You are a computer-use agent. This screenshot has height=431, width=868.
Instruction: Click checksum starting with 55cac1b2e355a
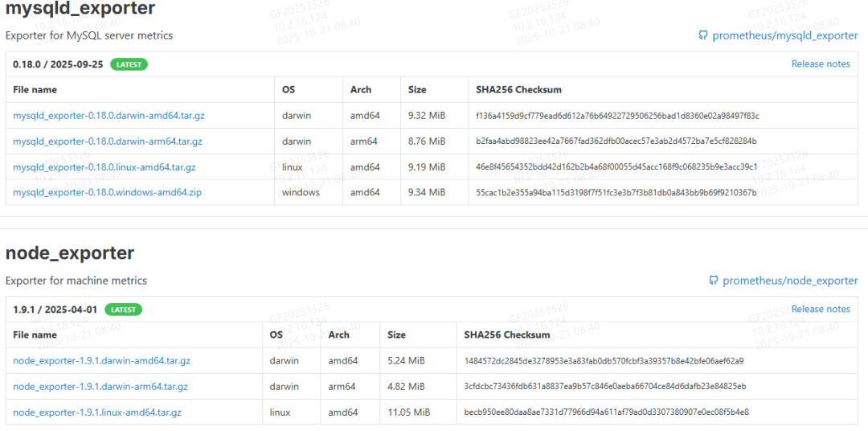616,192
